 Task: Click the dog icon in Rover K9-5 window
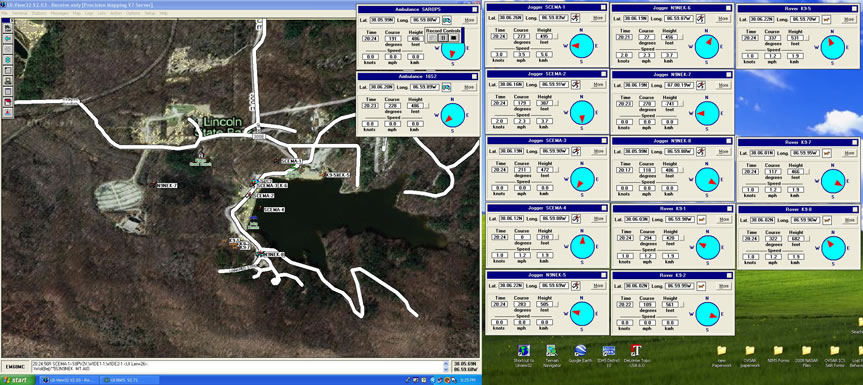(826, 19)
